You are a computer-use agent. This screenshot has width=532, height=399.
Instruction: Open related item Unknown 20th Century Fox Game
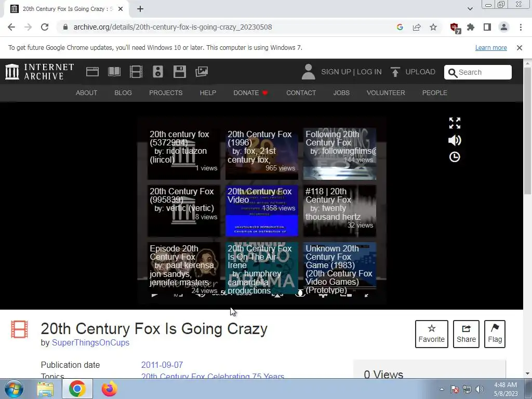340,268
